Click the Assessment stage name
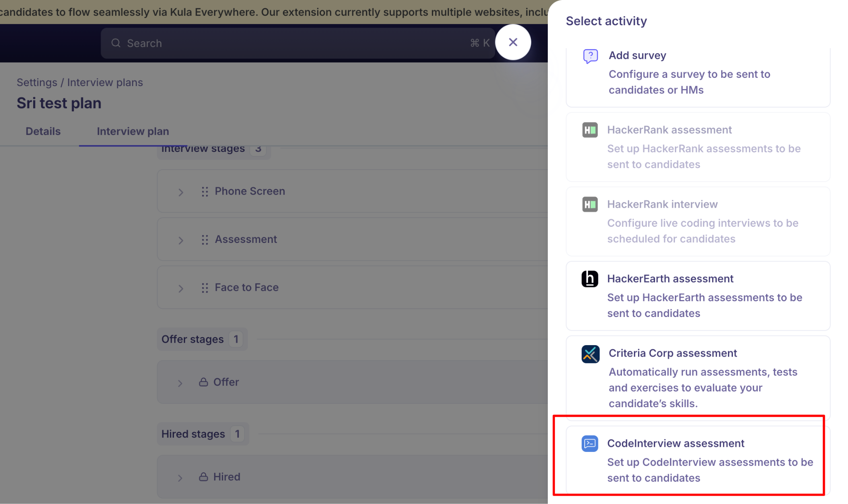The height and width of the screenshot is (504, 848). (246, 239)
